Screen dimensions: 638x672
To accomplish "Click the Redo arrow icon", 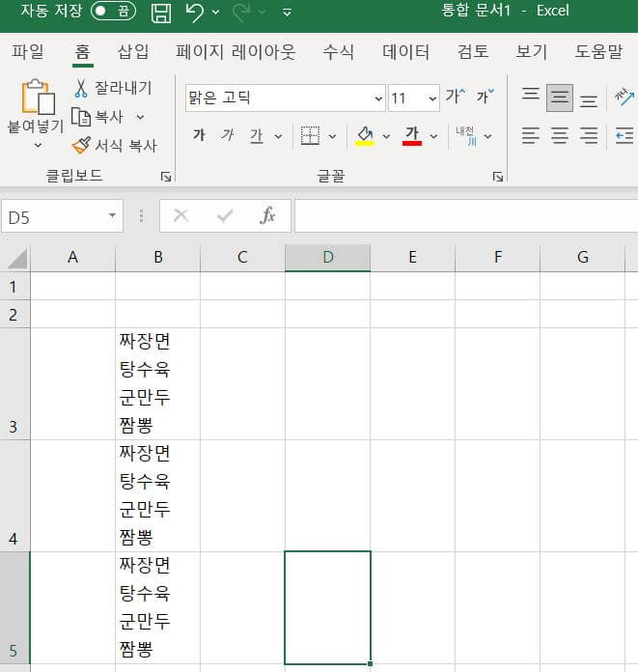I will [241, 13].
